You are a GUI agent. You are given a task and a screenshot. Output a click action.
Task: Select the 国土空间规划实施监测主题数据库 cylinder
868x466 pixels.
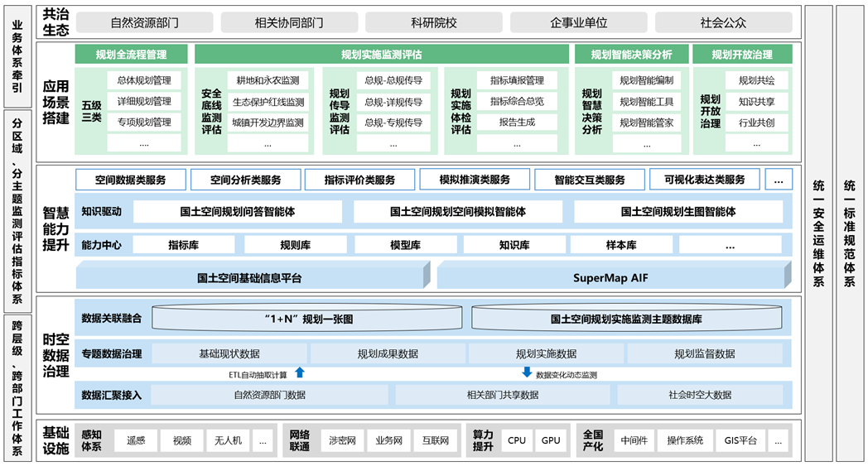pyautogui.click(x=626, y=319)
